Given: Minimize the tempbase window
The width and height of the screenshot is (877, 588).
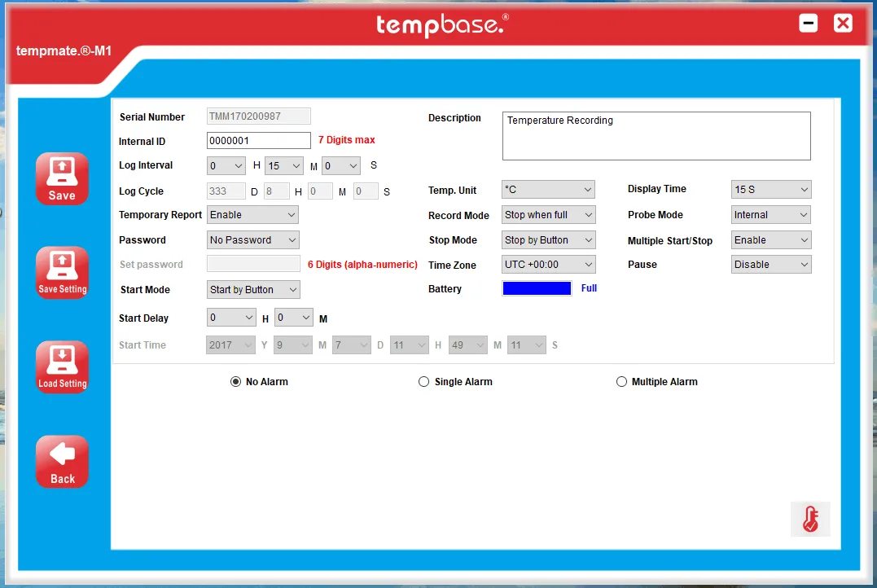Looking at the screenshot, I should pos(808,24).
